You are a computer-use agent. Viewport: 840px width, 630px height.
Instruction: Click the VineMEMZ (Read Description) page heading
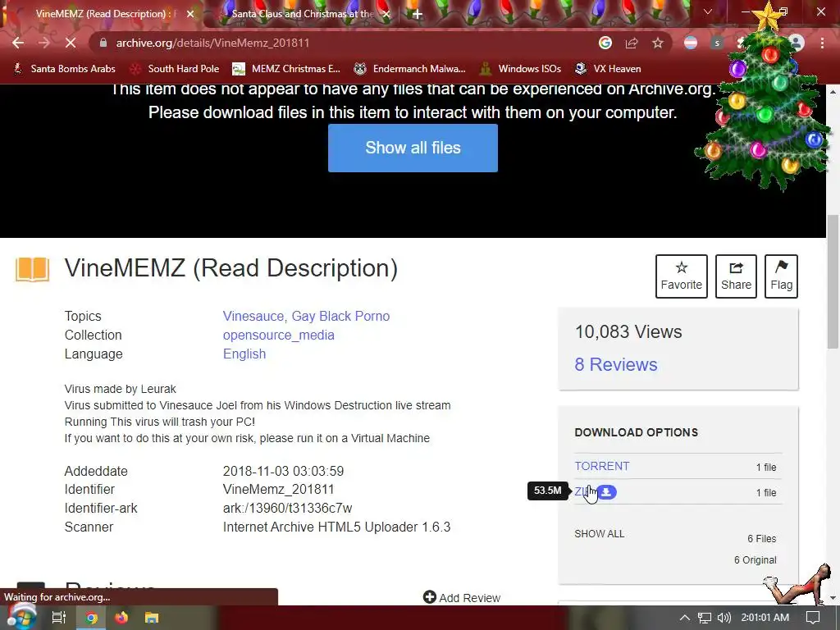tap(231, 268)
